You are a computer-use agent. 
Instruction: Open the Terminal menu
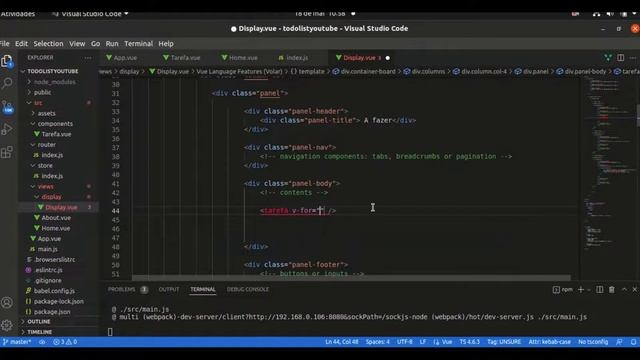click(138, 44)
